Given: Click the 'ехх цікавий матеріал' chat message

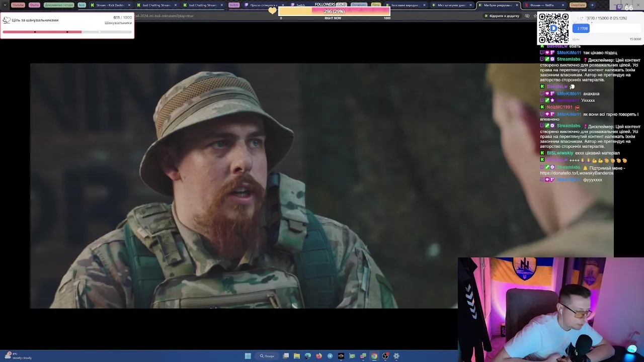Looking at the screenshot, I should tap(597, 153).
